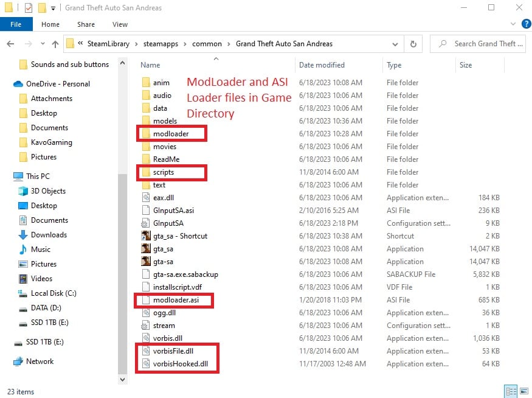Viewport: 532px width, 398px height.
Task: Click navigation pane scroll down arrow
Action: [122, 379]
